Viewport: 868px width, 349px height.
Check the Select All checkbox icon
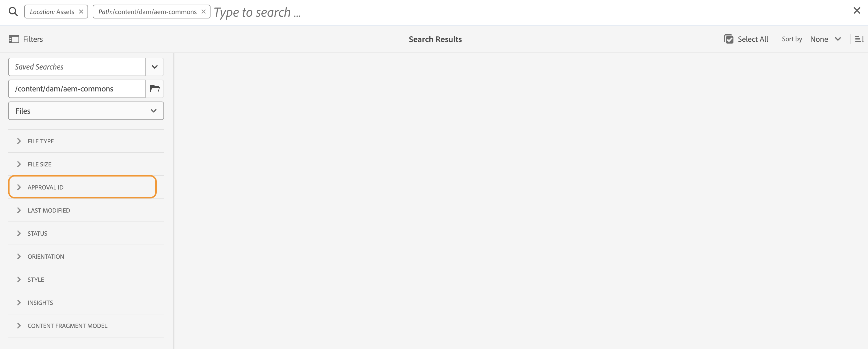729,39
